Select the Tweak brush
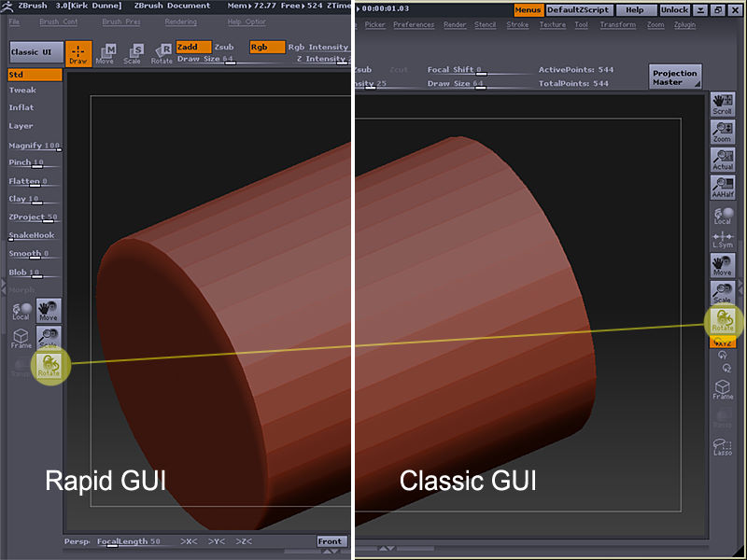 pyautogui.click(x=22, y=90)
